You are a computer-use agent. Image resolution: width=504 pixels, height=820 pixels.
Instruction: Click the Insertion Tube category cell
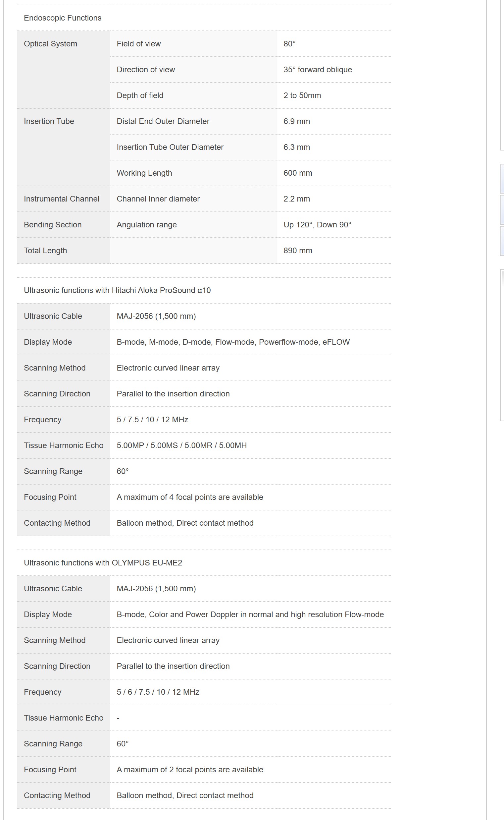click(49, 121)
